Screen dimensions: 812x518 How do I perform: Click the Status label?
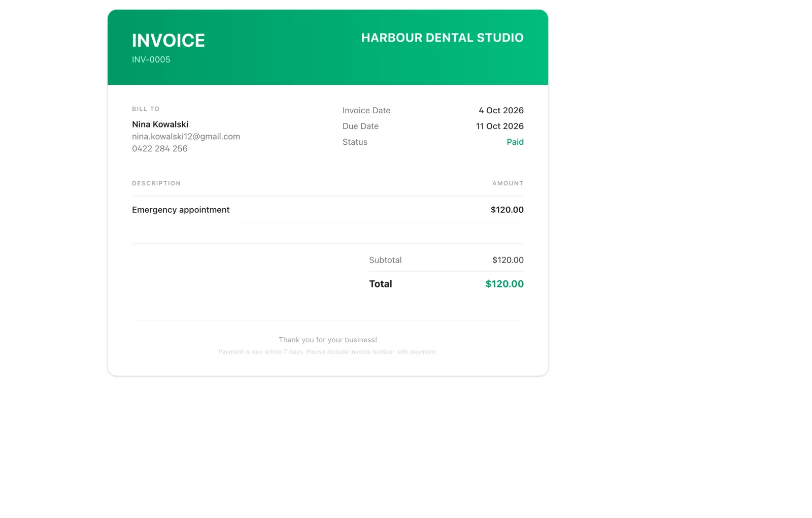pos(355,142)
